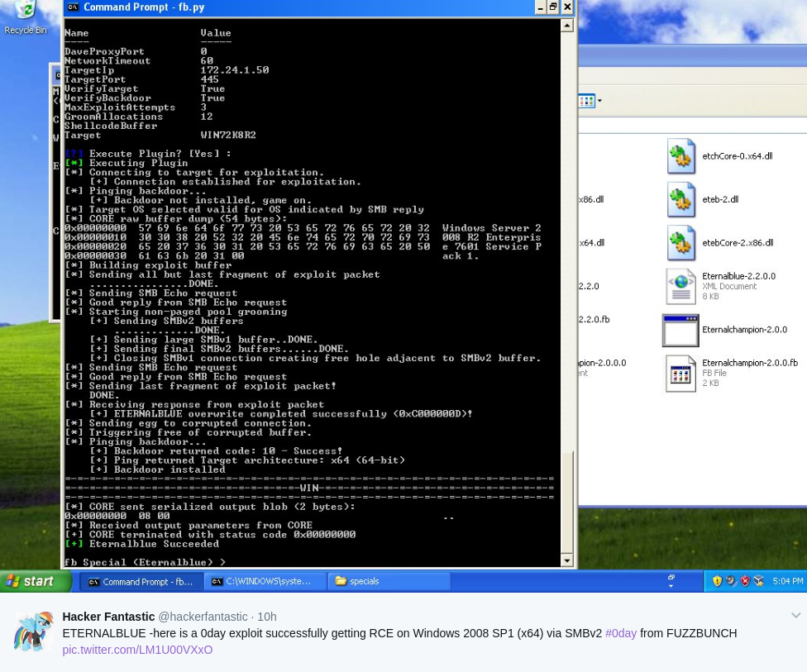807x672 pixels.
Task: Open the #0day hashtag link
Action: point(620,633)
